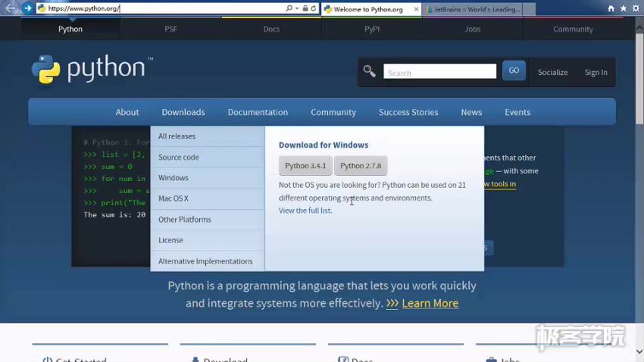Select the Python top-bar tab

tap(70, 29)
